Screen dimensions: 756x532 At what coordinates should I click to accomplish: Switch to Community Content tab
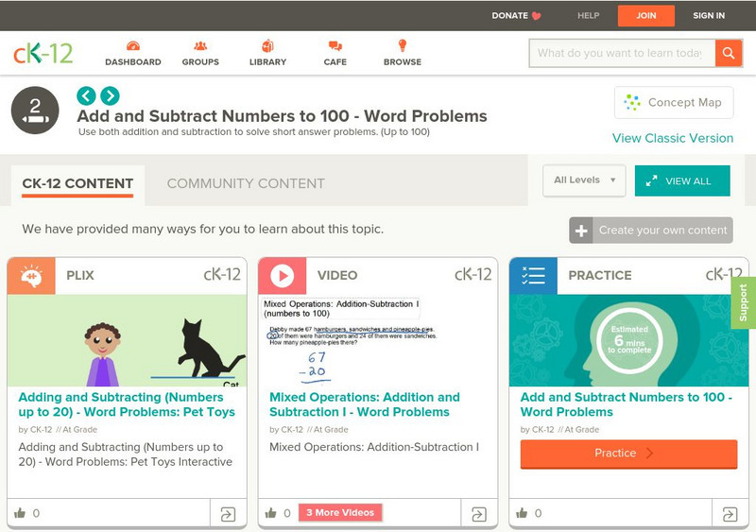coord(246,183)
